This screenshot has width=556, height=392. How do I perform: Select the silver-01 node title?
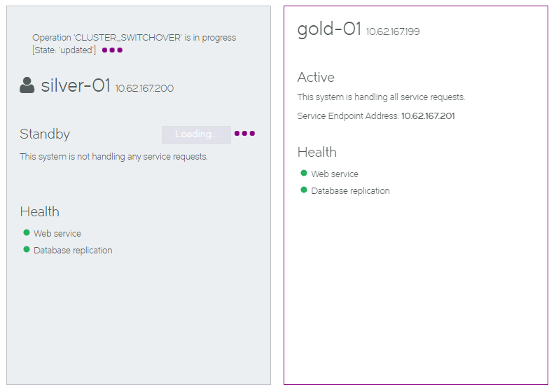pyautogui.click(x=76, y=85)
